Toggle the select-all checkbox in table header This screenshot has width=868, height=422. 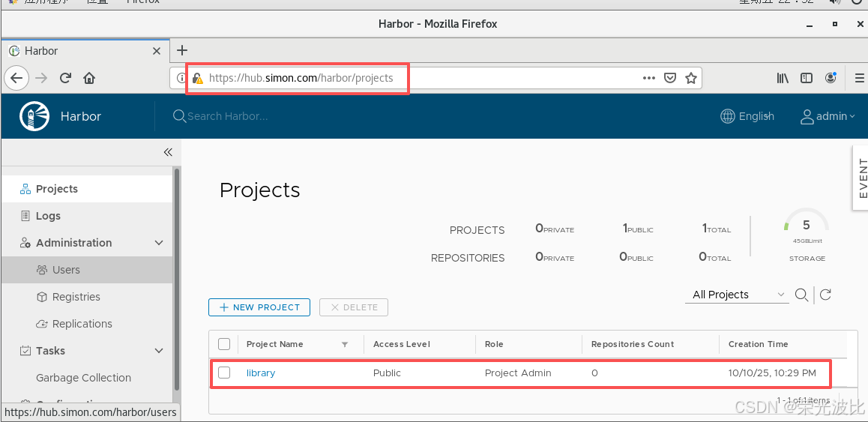point(224,345)
